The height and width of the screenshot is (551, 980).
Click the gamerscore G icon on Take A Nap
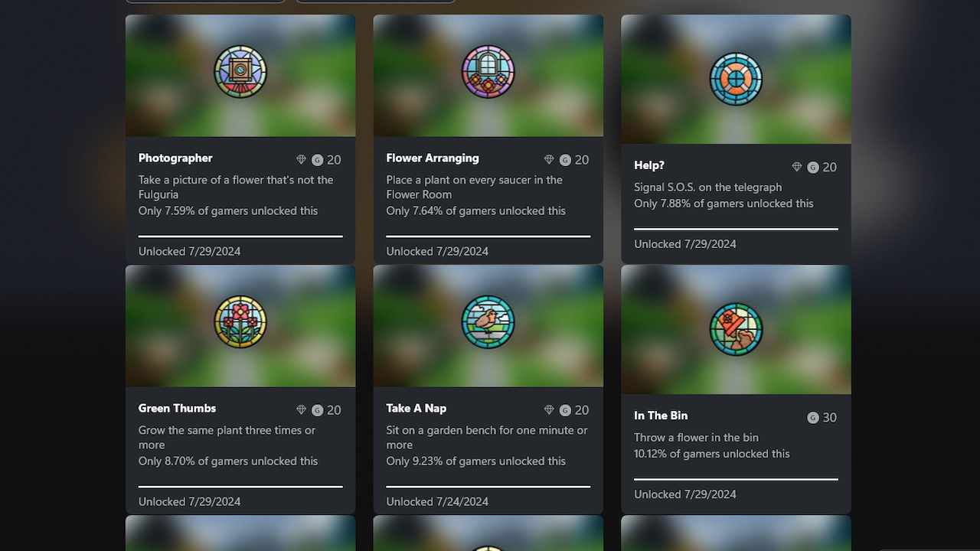[565, 410]
